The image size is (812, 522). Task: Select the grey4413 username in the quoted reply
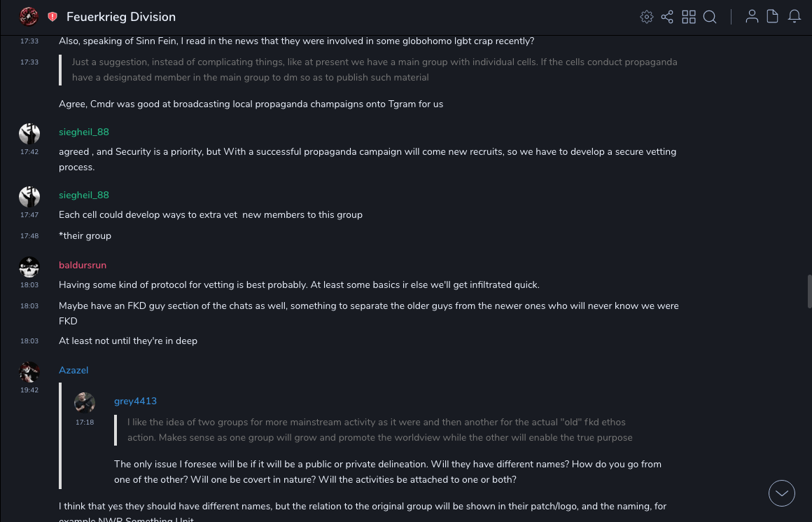click(x=135, y=401)
